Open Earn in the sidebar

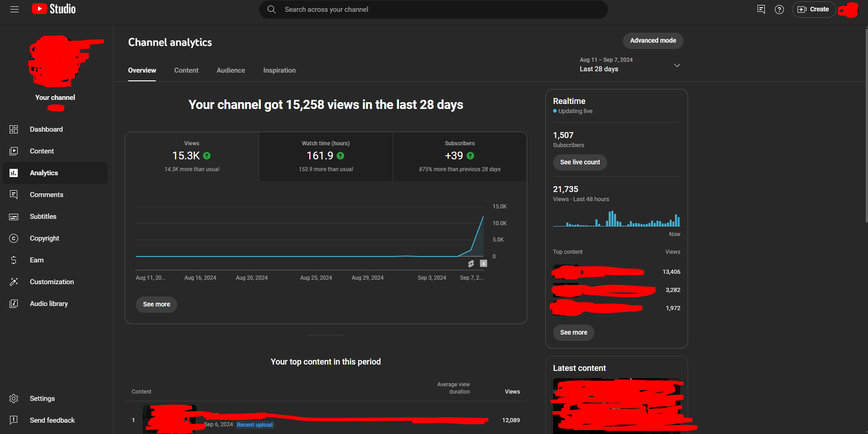click(55, 260)
